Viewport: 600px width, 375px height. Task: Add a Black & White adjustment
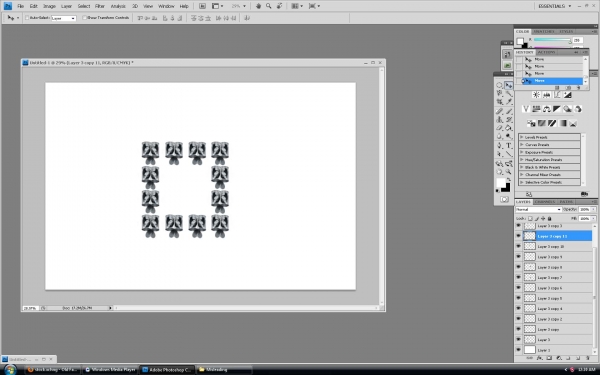pyautogui.click(x=557, y=109)
